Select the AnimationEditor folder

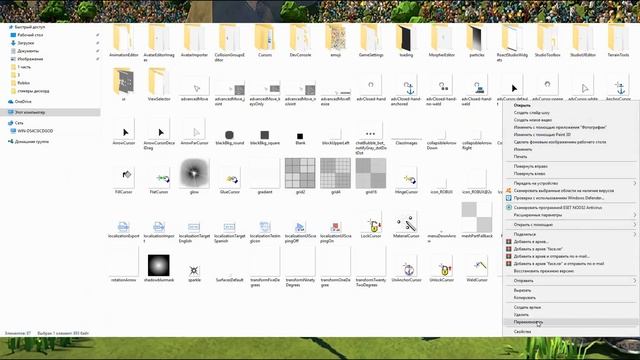(124, 41)
